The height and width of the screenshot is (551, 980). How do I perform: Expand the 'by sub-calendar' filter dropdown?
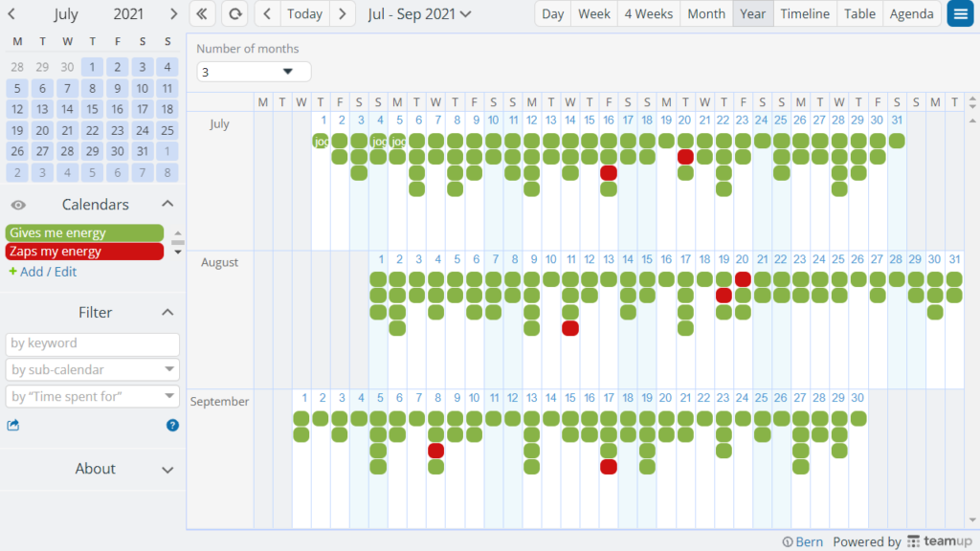click(92, 369)
